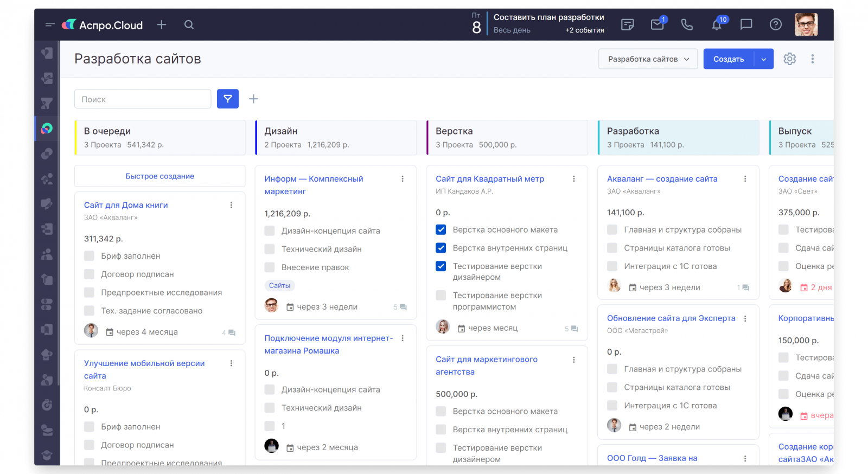The image size is (868, 474).
Task: Open the mail envelope icon in header
Action: (657, 24)
